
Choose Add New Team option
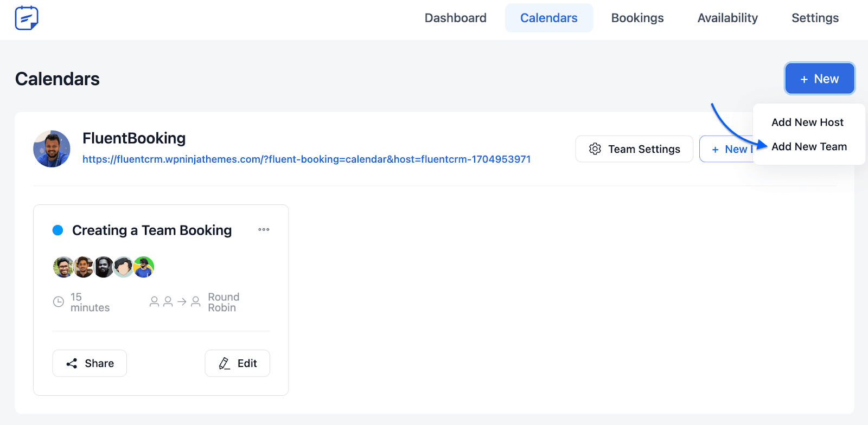point(809,147)
